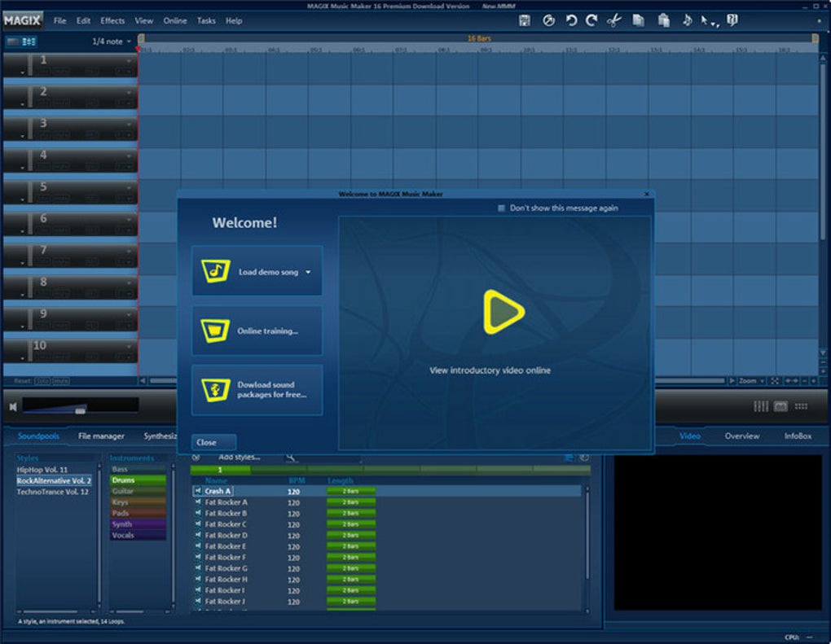Viewport: 831px width, 644px height.
Task: Select the HipHop Vol. 11 style
Action: [42, 470]
